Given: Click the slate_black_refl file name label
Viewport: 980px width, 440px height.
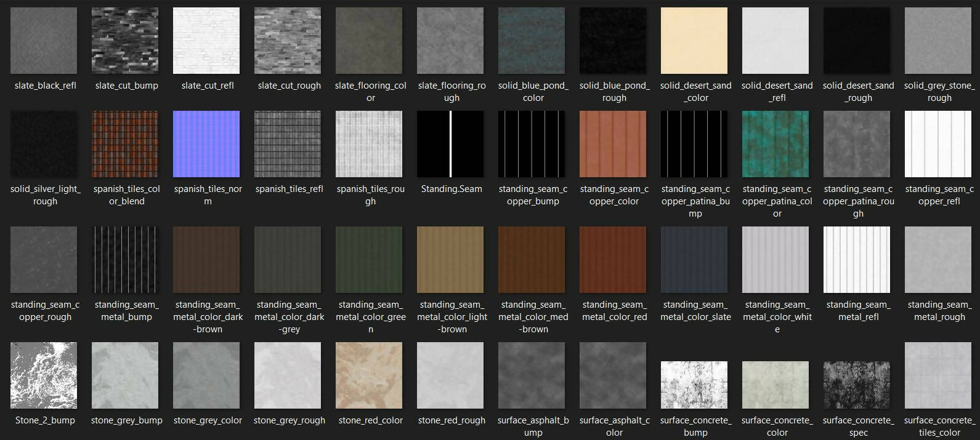Looking at the screenshot, I should tap(45, 86).
